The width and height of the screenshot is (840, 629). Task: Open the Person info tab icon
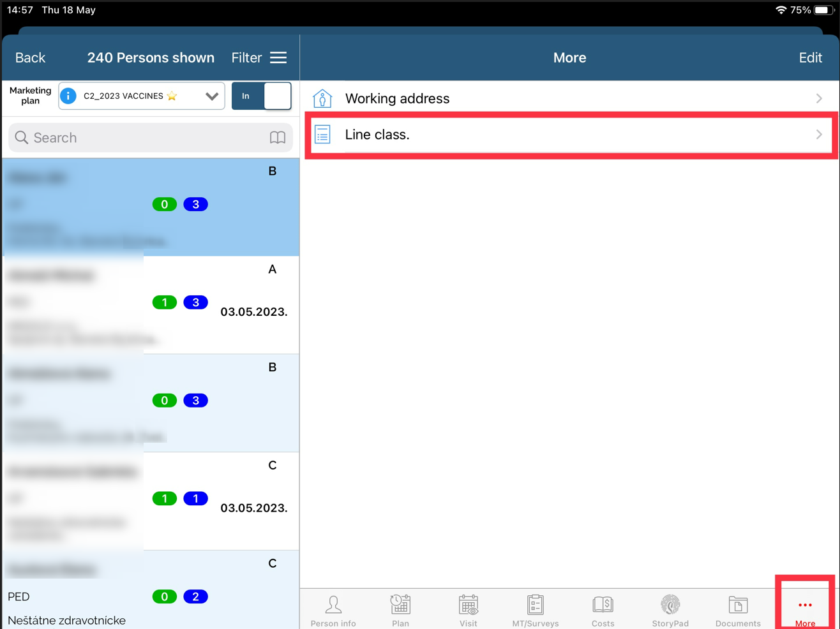click(333, 605)
